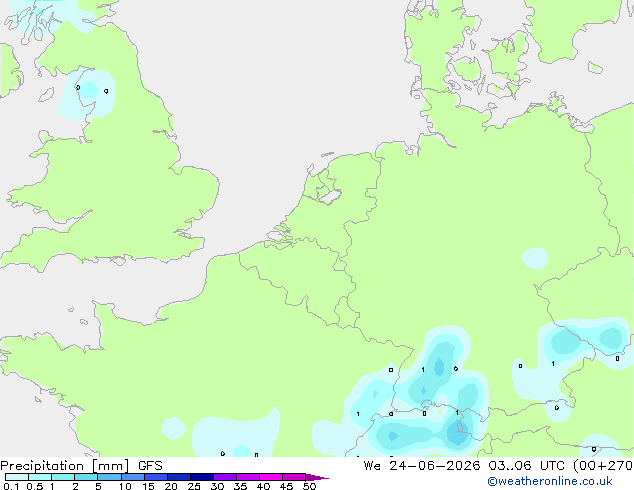Open the weatheronline.co.uk copyright link
This screenshot has height=490, width=634.
coord(550,481)
